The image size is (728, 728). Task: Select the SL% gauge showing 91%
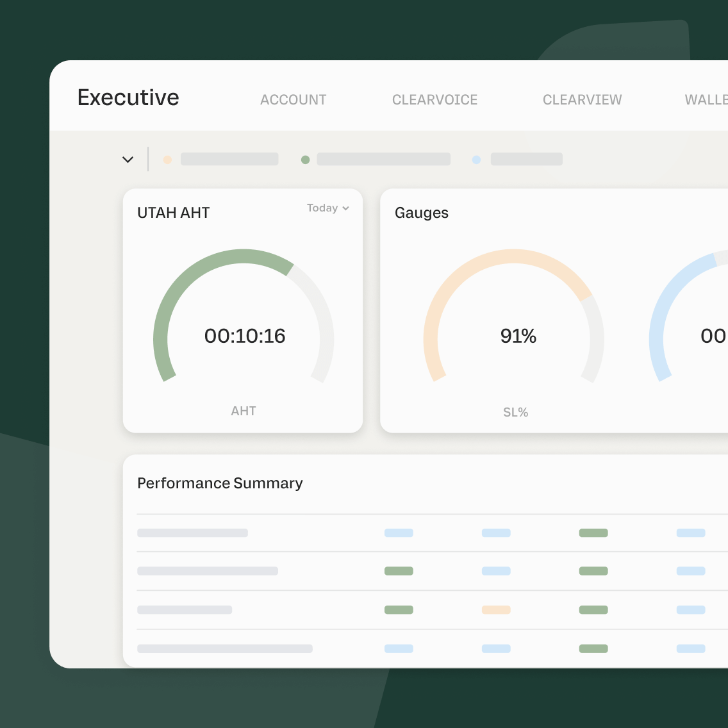tap(518, 336)
